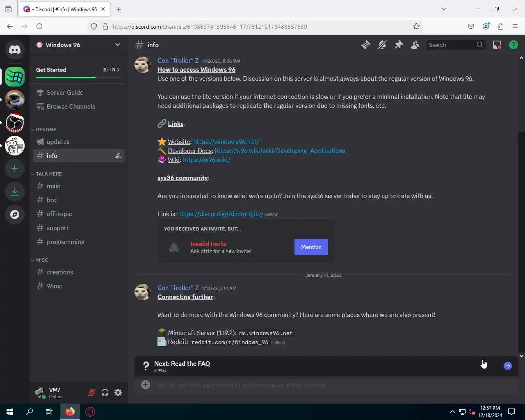Open Browse Channels
This screenshot has width=525, height=420.
tap(79, 106)
